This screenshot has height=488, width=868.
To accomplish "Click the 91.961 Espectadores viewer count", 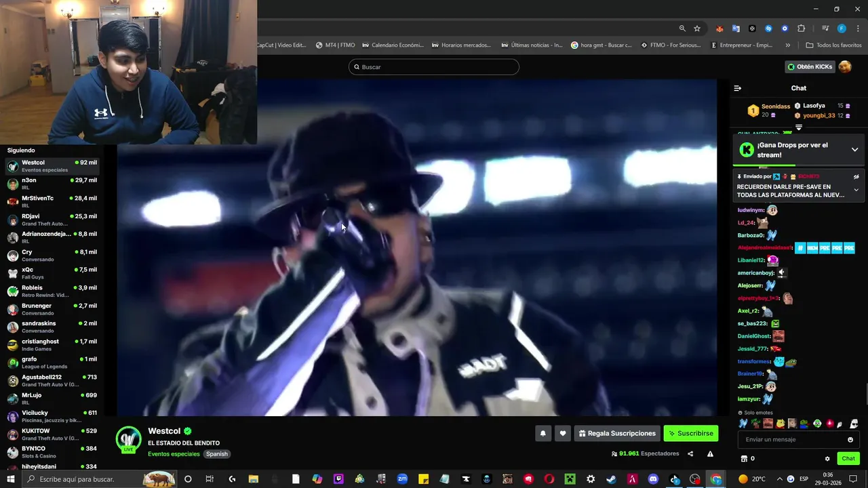I will tap(645, 454).
